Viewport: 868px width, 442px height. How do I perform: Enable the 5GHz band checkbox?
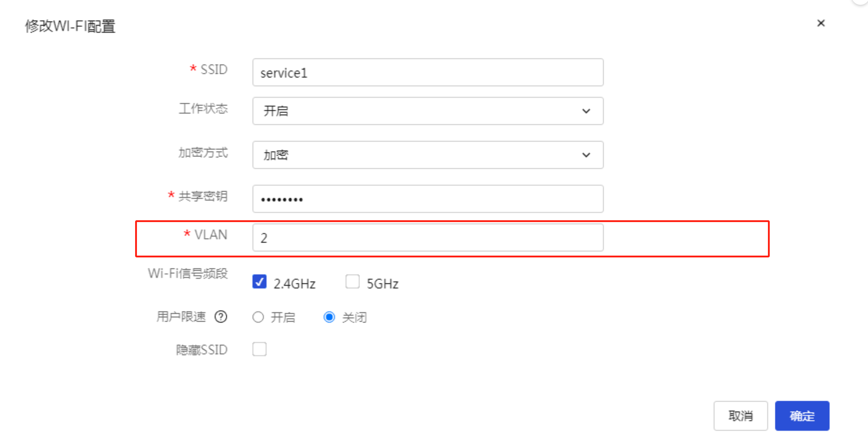(x=352, y=282)
